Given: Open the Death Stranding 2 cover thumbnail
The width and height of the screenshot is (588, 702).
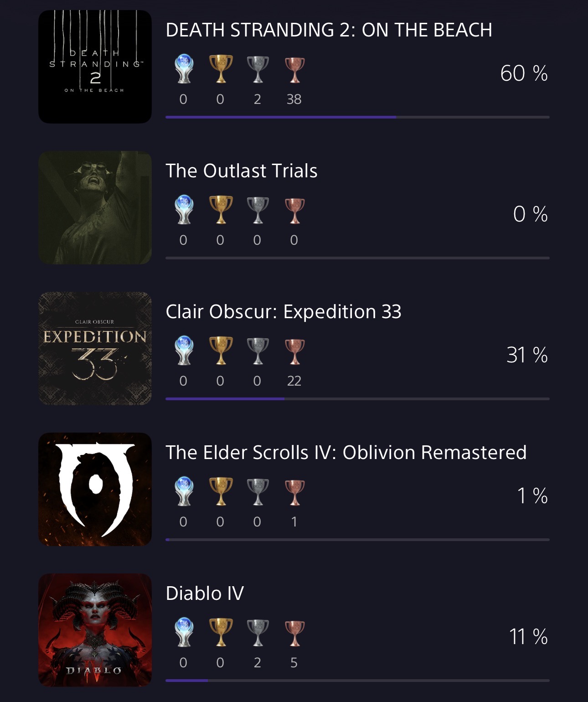Looking at the screenshot, I should [95, 67].
